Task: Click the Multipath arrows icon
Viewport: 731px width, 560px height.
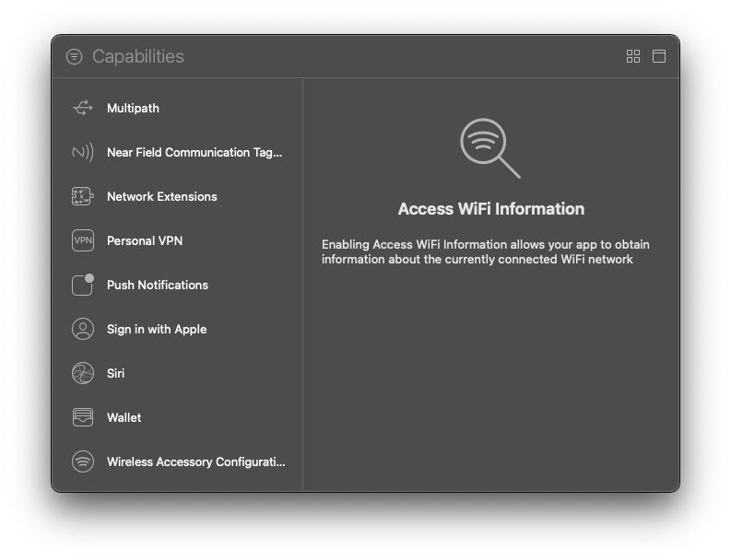Action: (x=83, y=108)
